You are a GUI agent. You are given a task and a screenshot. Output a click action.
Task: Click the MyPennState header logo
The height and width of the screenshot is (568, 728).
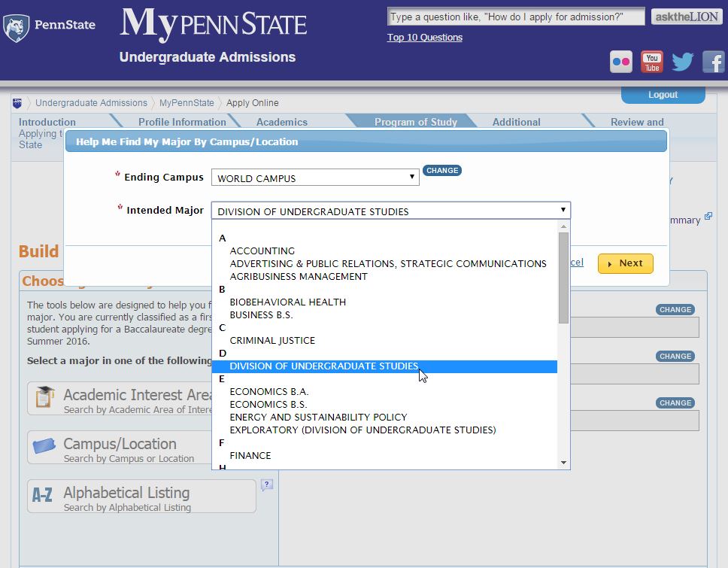click(x=214, y=24)
